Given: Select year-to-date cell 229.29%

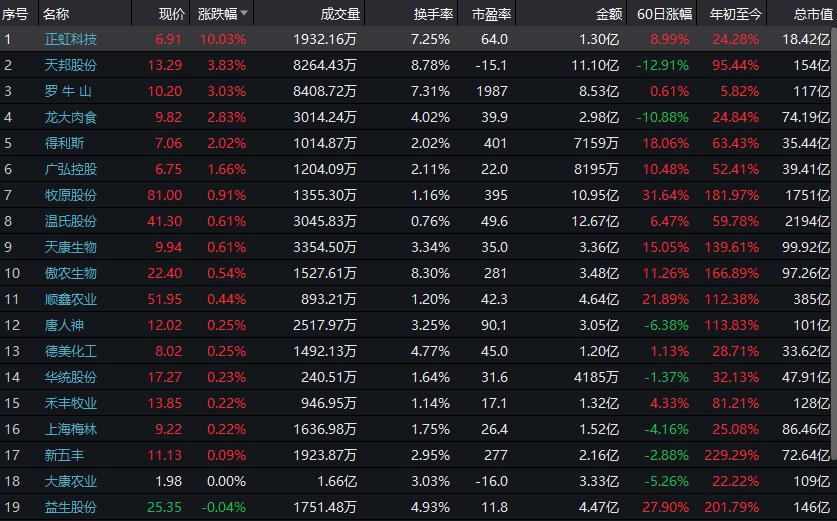Looking at the screenshot, I should point(731,455).
